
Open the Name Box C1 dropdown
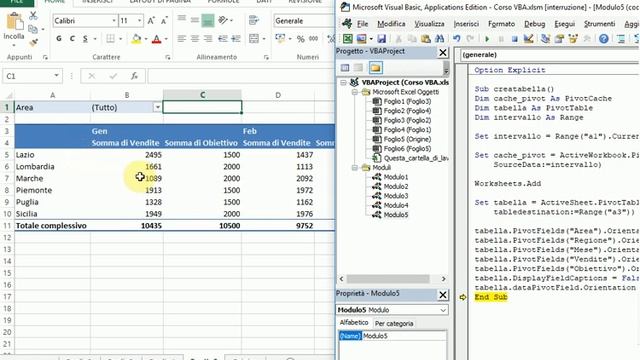56,76
